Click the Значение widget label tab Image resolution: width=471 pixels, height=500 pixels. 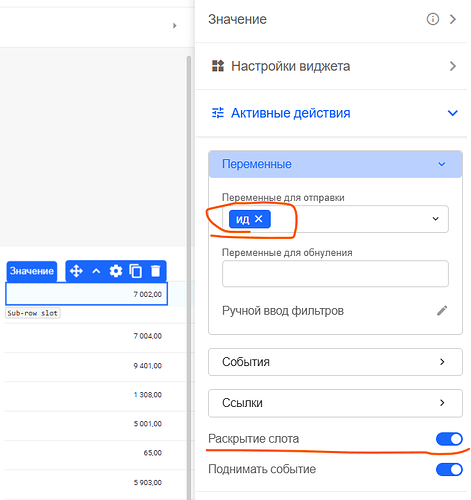[32, 271]
